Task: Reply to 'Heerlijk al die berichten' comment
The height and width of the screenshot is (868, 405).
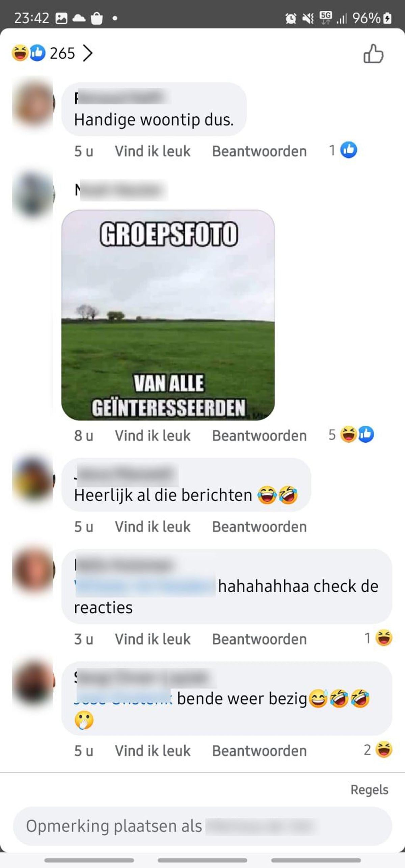Action: (x=259, y=526)
